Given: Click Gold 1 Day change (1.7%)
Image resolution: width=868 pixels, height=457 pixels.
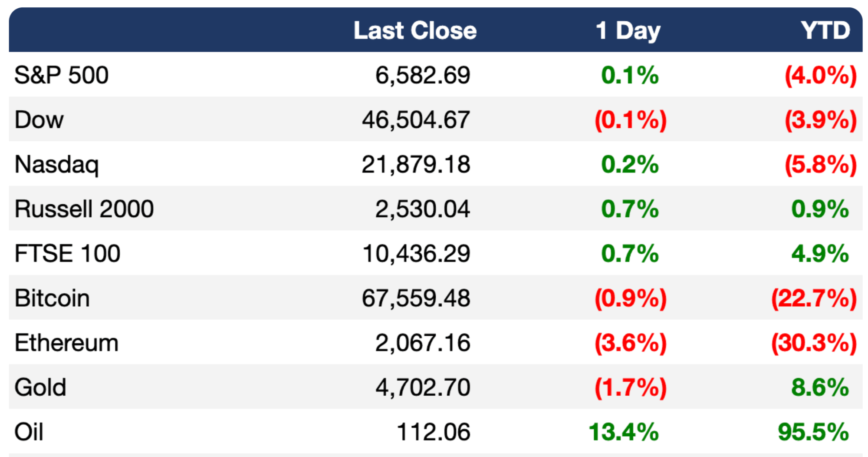Looking at the screenshot, I should 631,388.
